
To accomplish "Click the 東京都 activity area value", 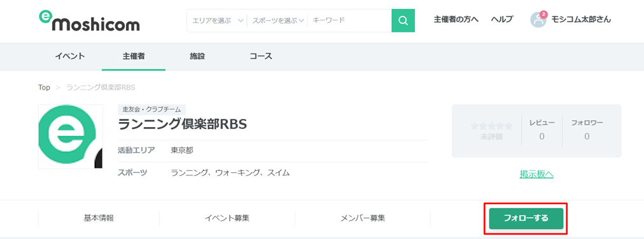I will (x=182, y=151).
